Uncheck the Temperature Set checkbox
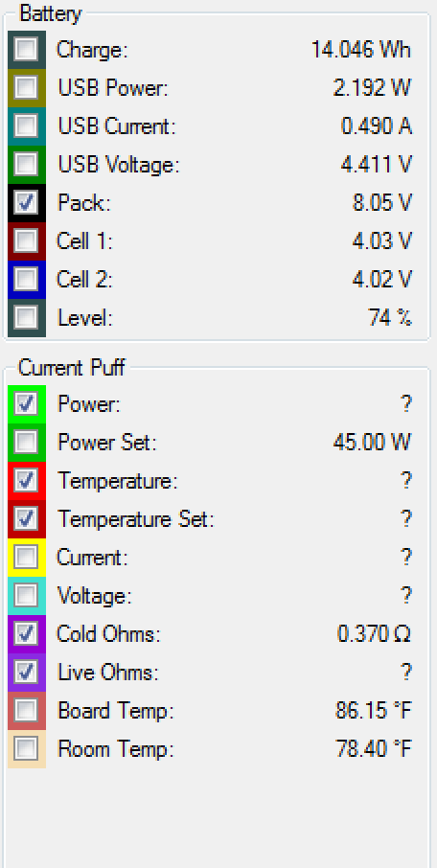Screen dimensions: 437x868 [x=26, y=518]
